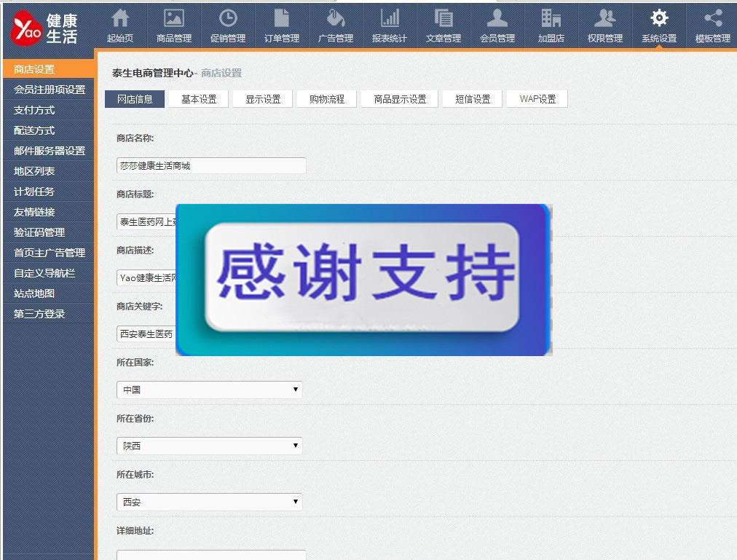The width and height of the screenshot is (737, 560).
Task: Open 支付方式 in sidebar
Action: pos(48,110)
